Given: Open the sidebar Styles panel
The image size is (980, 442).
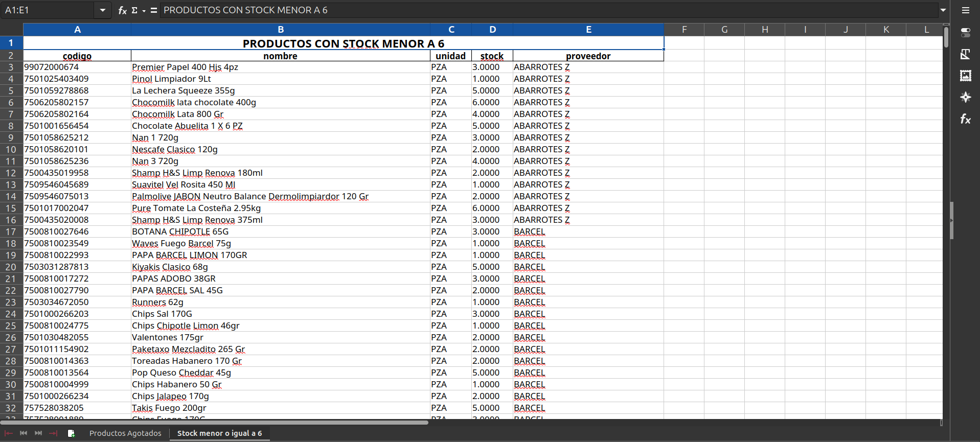Looking at the screenshot, I should pyautogui.click(x=965, y=54).
